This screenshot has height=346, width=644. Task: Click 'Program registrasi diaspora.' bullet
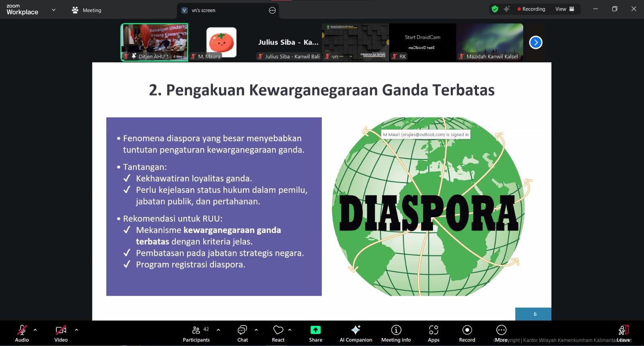(x=190, y=264)
